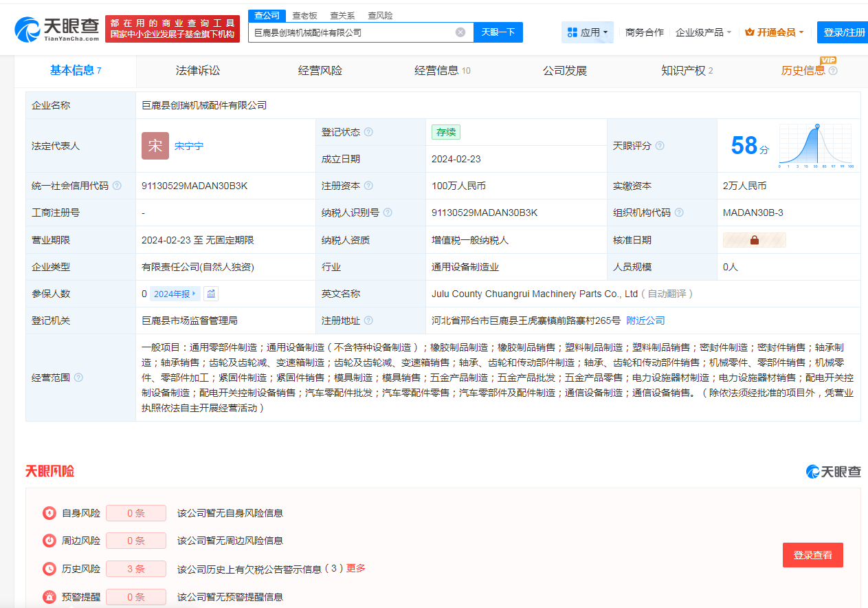Screen dimensions: 868x608
Task: Expand the 企业级产品 dropdown
Action: click(x=703, y=32)
